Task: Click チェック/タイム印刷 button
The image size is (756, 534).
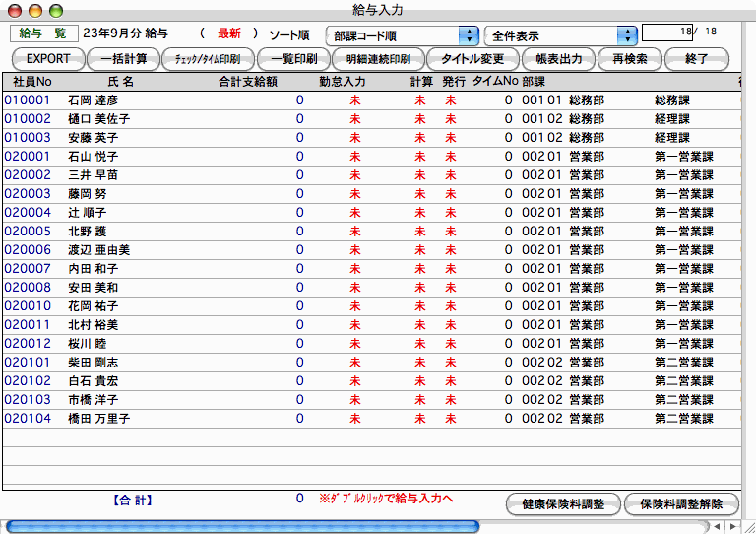Action: tap(207, 59)
